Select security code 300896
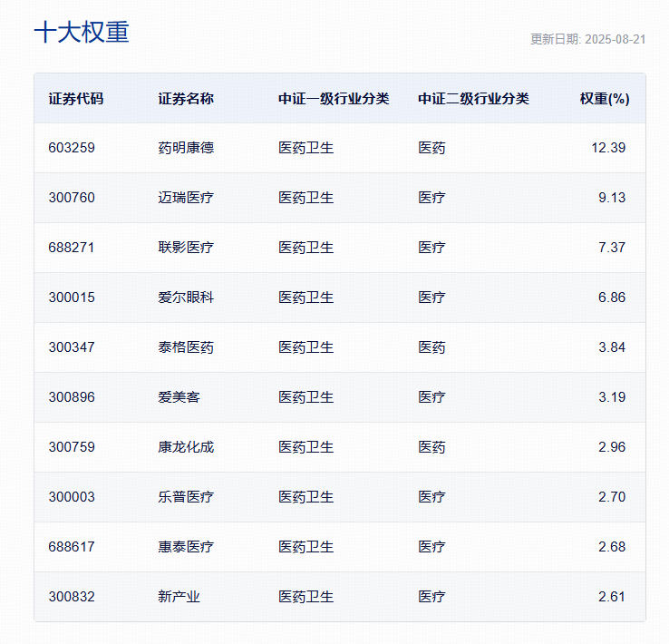Image resolution: width=669 pixels, height=644 pixels. click(72, 397)
